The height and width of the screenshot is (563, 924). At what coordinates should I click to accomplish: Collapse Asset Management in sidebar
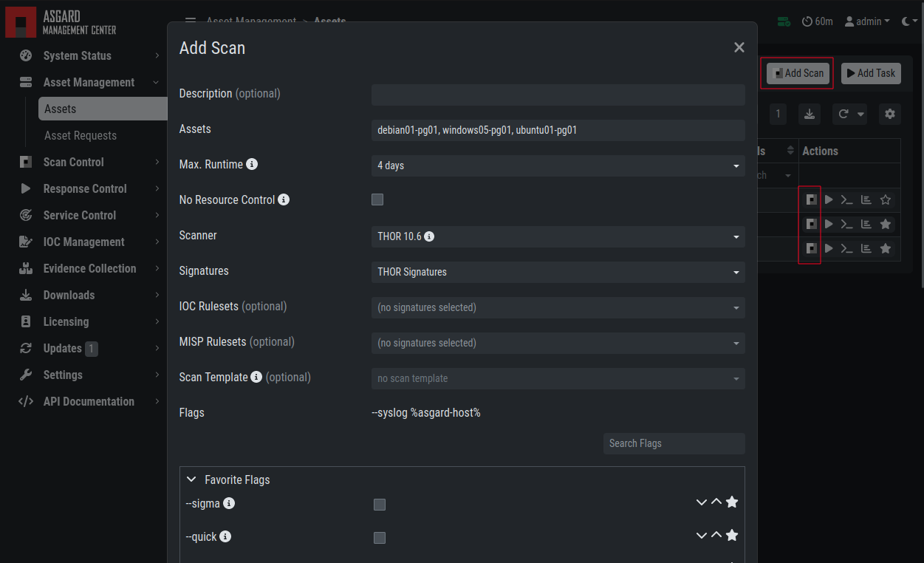click(89, 82)
